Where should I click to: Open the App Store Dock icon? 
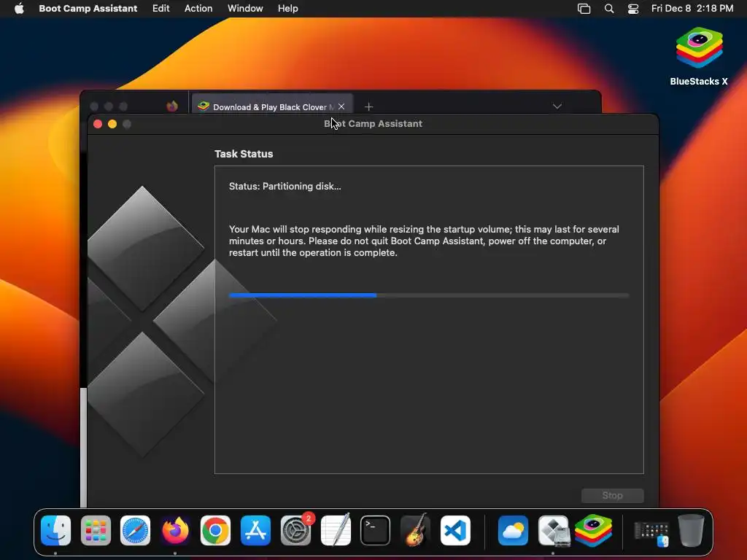click(255, 531)
